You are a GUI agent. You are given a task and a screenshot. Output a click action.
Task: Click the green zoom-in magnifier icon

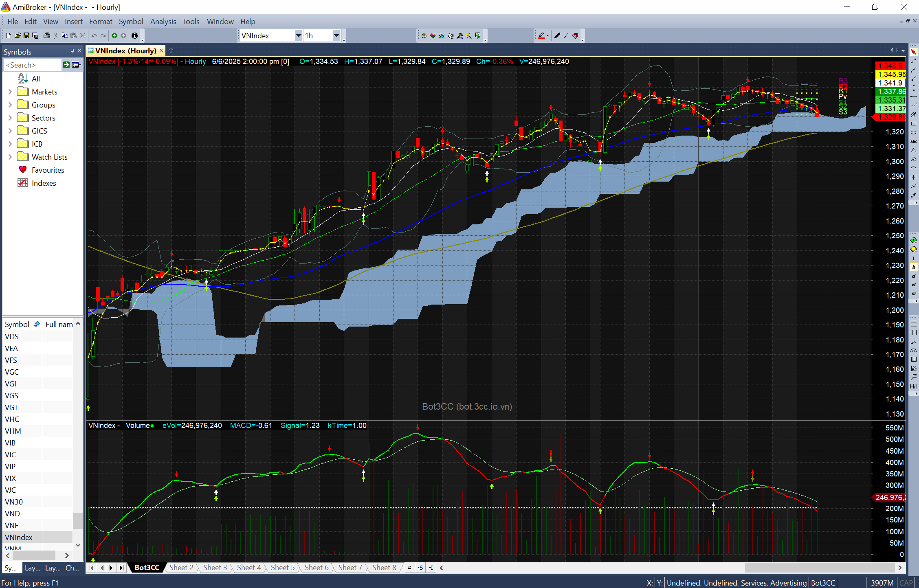(x=914, y=240)
